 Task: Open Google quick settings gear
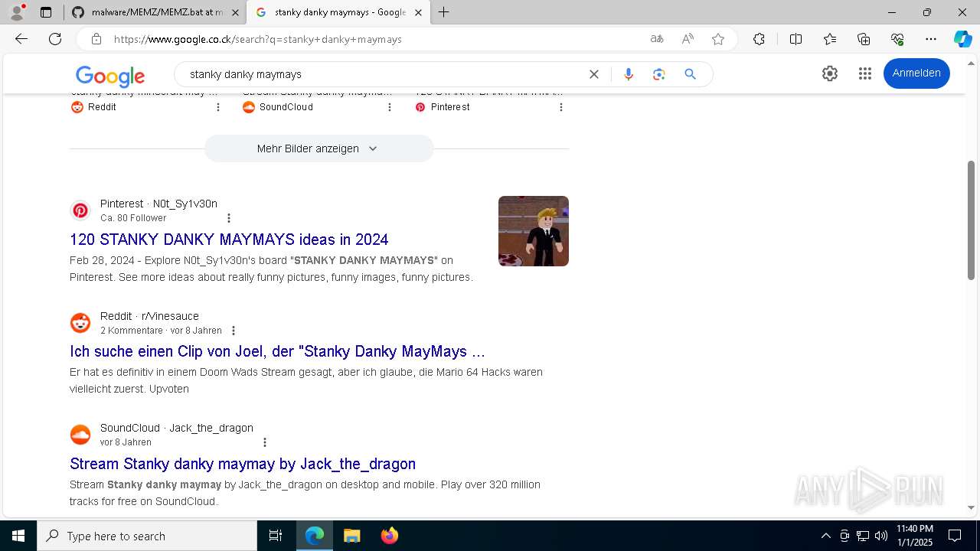click(830, 73)
